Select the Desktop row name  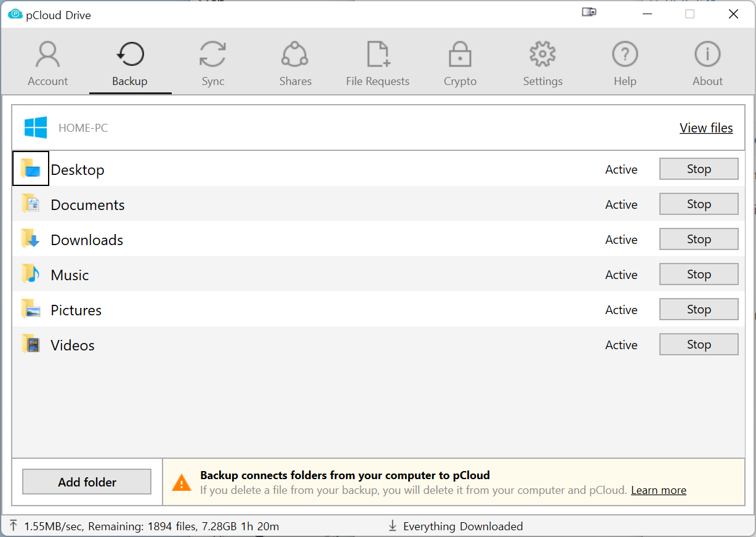pyautogui.click(x=78, y=170)
